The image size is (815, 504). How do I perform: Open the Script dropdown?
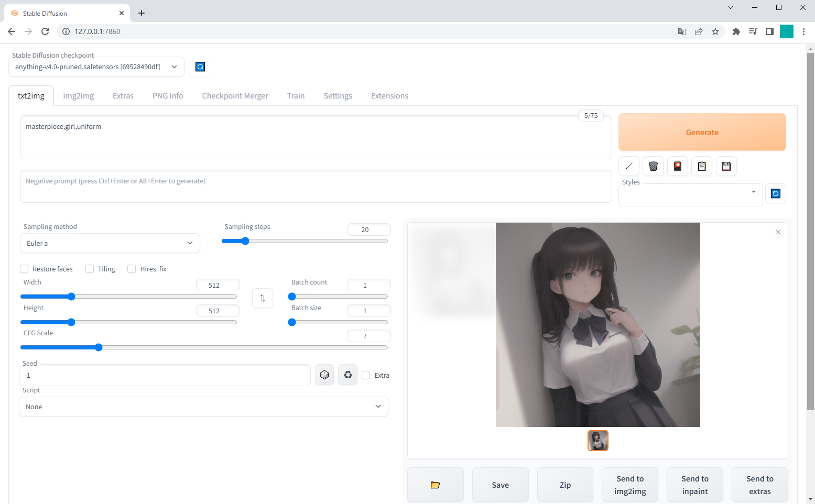coord(203,407)
